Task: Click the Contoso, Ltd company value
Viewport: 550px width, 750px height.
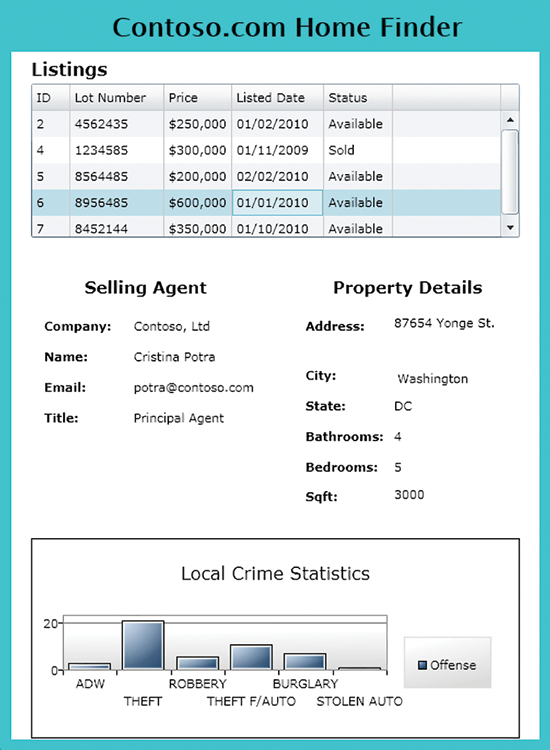Action: [172, 326]
